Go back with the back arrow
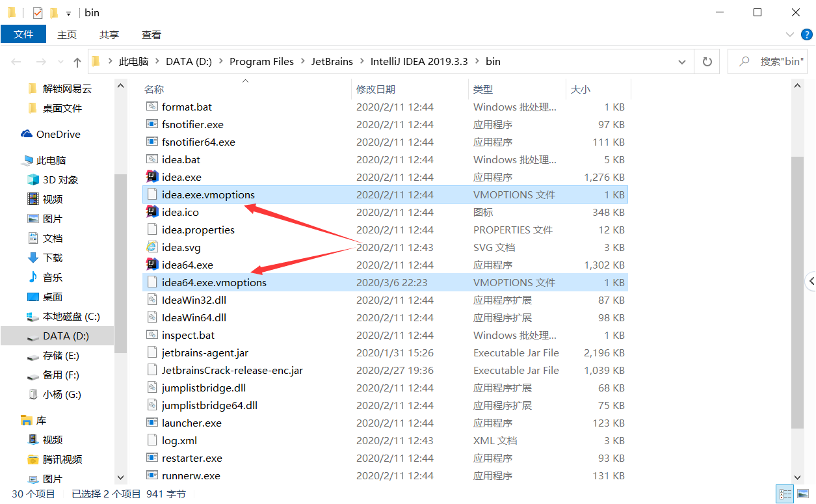Screen dimensions: 816x504 [16, 62]
